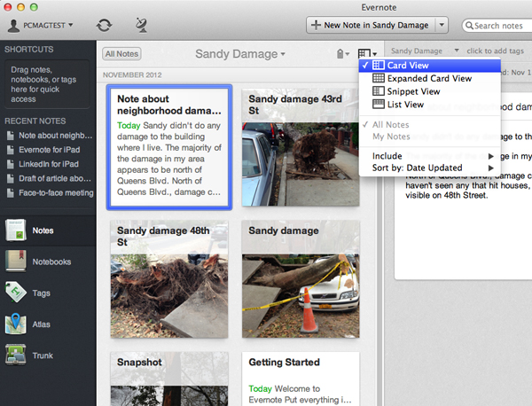This screenshot has width=532, height=406.
Task: Open the Include submenu
Action: coord(430,156)
